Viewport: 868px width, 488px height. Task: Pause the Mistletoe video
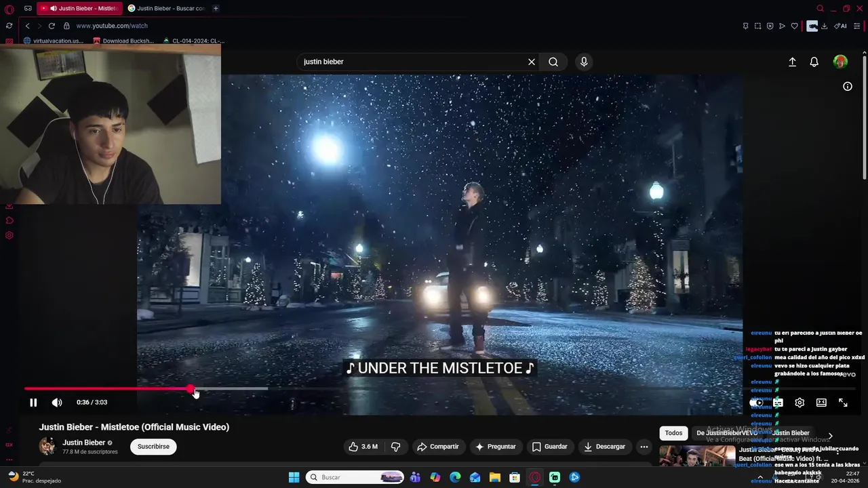click(33, 403)
